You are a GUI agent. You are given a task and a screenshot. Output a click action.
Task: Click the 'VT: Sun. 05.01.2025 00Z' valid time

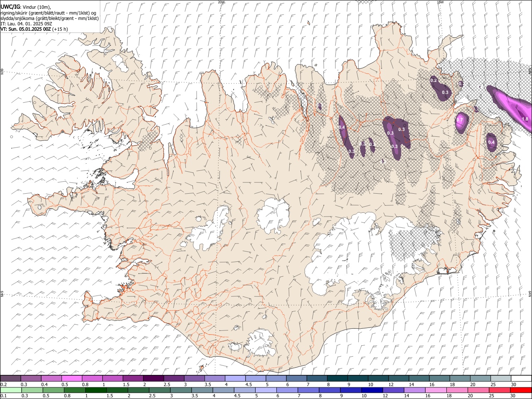click(x=26, y=29)
